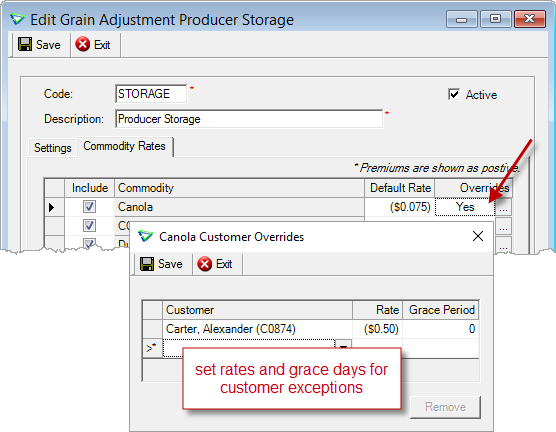Uncheck Include for the Canola row

(x=89, y=206)
